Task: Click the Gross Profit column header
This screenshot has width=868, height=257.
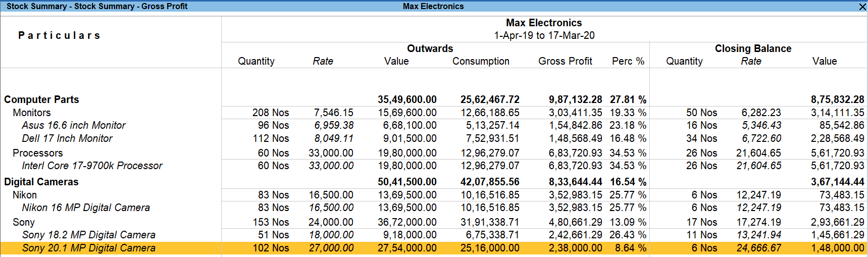Action: pos(565,61)
